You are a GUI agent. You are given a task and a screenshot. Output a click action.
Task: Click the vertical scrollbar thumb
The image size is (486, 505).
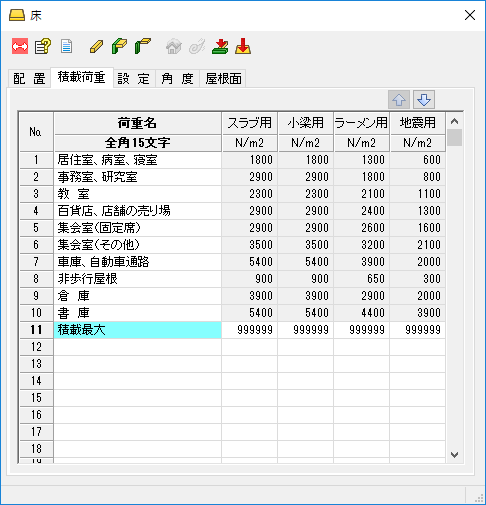454,138
